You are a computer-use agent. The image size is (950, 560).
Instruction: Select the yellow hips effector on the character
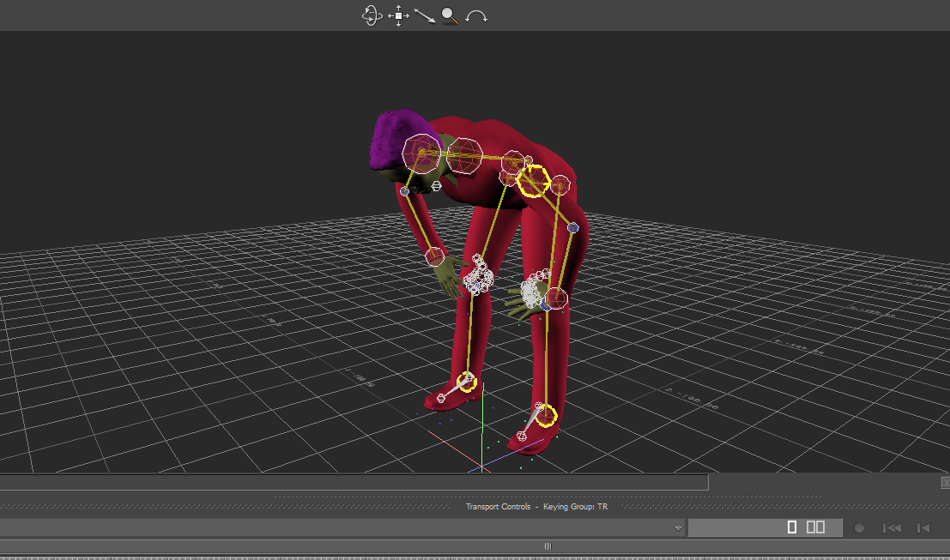(533, 181)
